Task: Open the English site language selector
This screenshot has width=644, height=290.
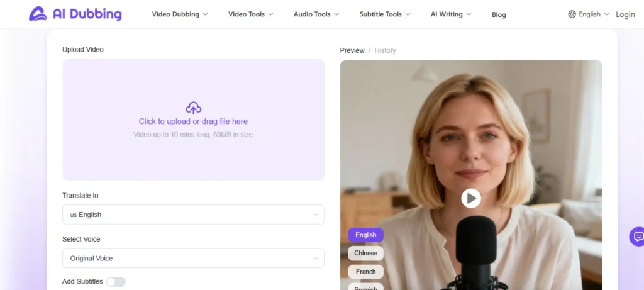Action: point(589,14)
